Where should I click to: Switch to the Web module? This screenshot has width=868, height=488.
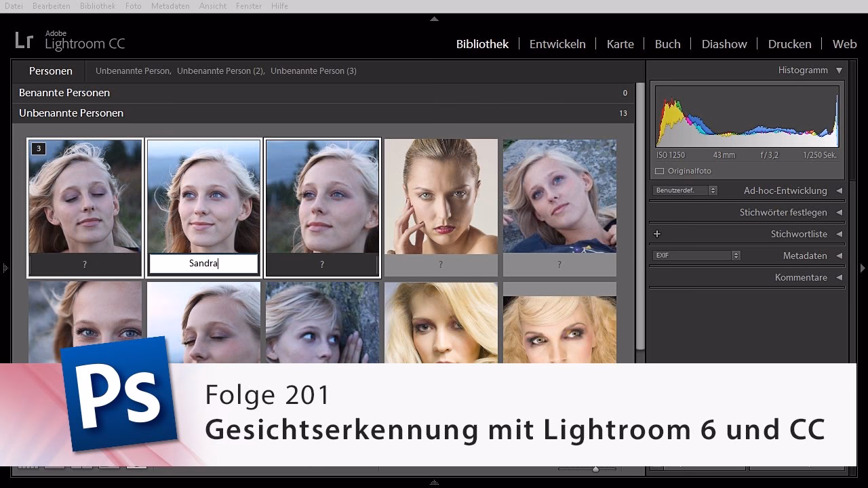(845, 44)
